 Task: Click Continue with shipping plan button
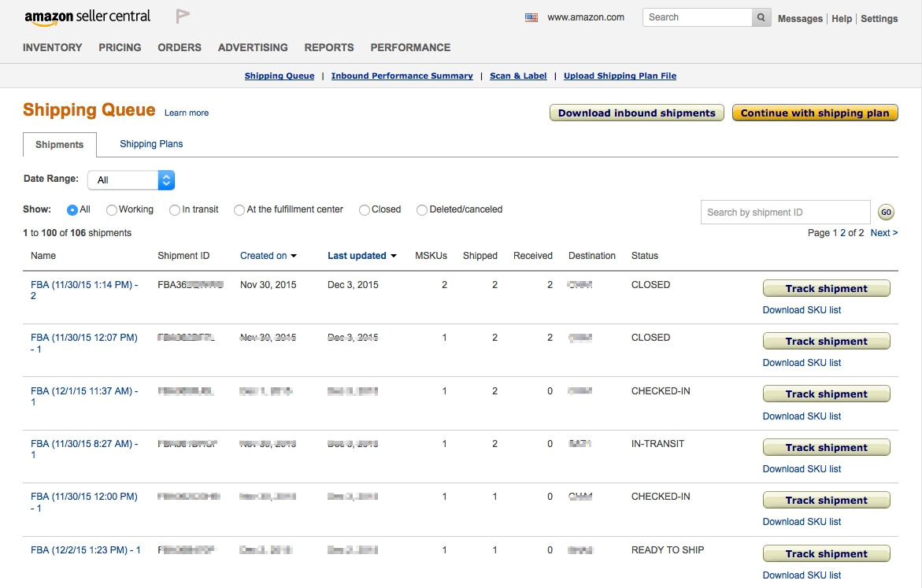pos(815,113)
